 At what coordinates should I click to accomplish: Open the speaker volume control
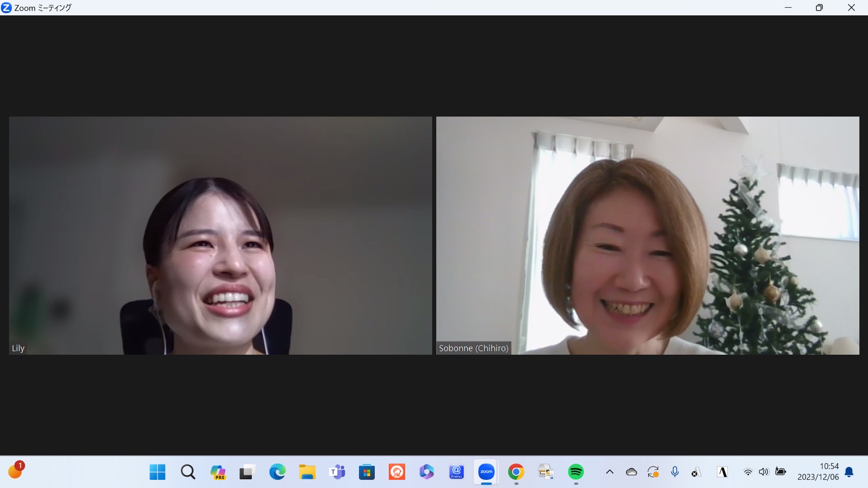[x=763, y=472]
